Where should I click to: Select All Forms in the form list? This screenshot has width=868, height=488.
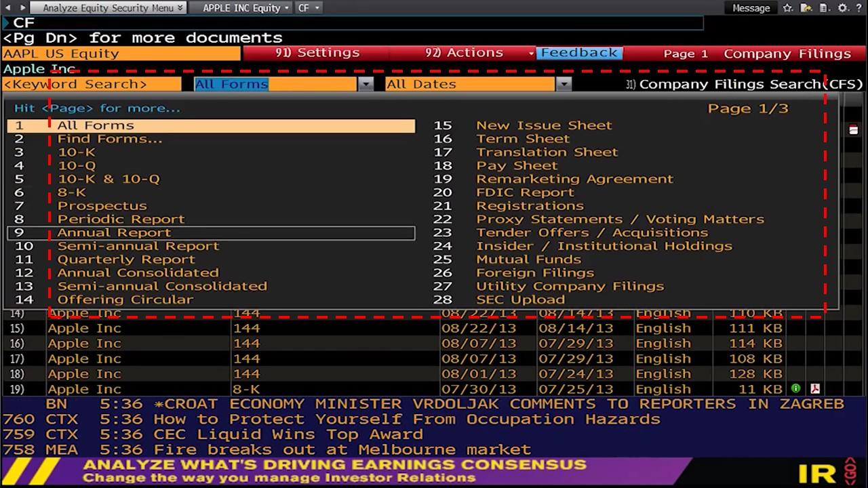click(211, 125)
